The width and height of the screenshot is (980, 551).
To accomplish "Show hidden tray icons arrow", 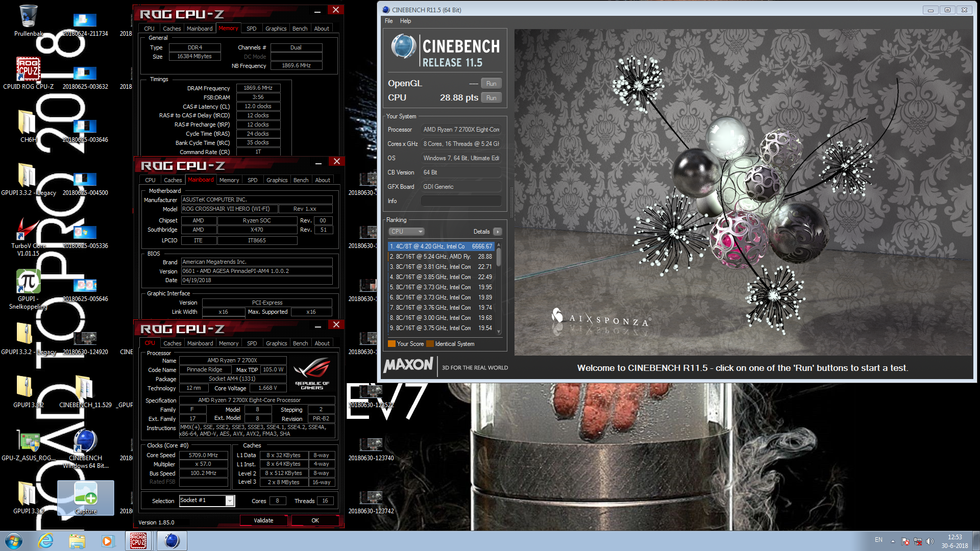I will pyautogui.click(x=893, y=541).
